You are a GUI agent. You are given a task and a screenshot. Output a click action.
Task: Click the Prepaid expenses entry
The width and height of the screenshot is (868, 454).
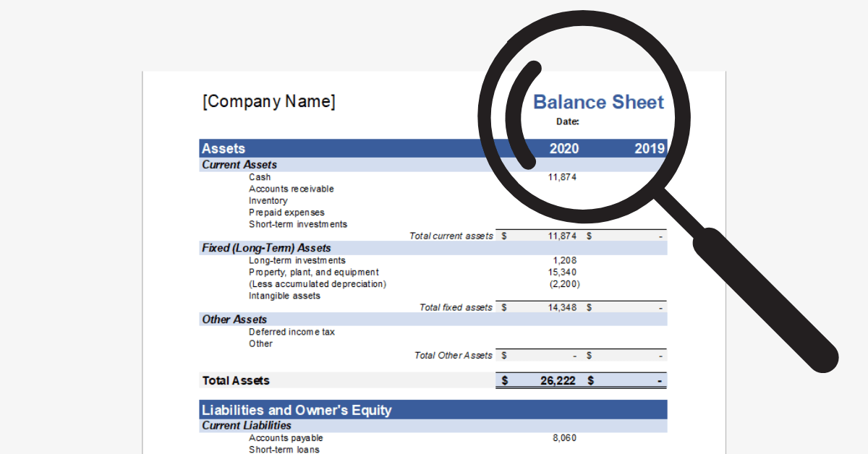pyautogui.click(x=286, y=212)
